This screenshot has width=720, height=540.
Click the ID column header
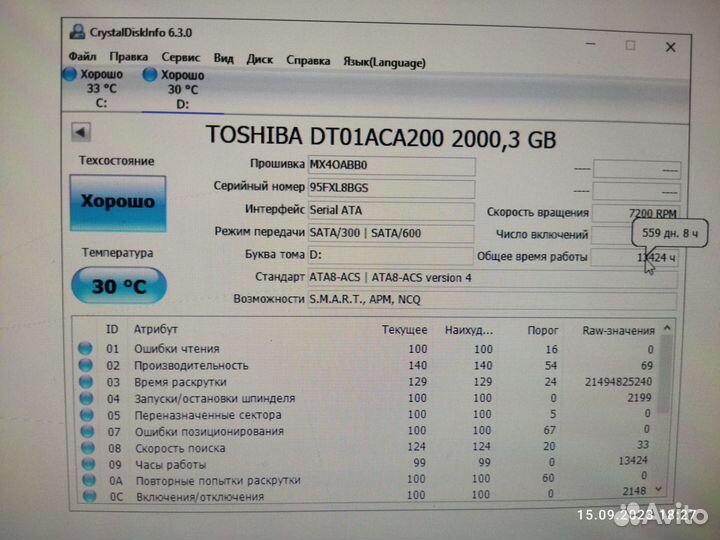[x=112, y=329]
